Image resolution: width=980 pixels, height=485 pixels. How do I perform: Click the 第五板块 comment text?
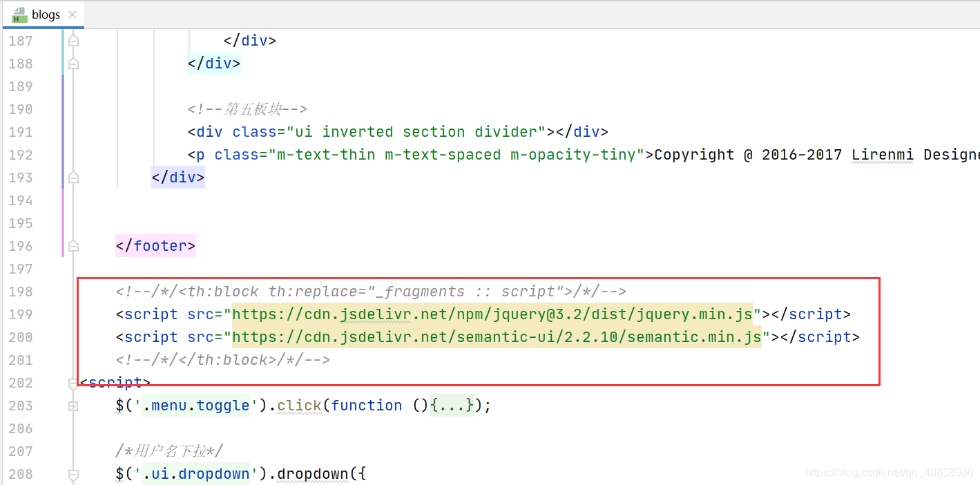click(247, 109)
